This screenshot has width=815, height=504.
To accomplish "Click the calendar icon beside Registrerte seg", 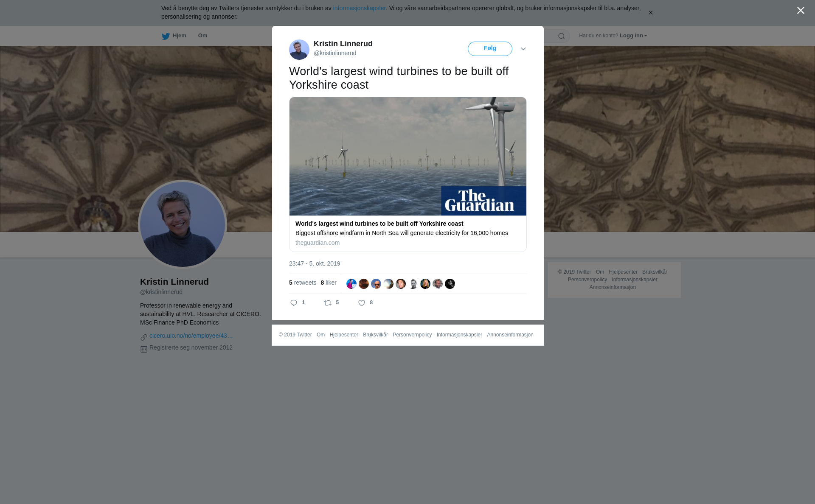I will (144, 349).
